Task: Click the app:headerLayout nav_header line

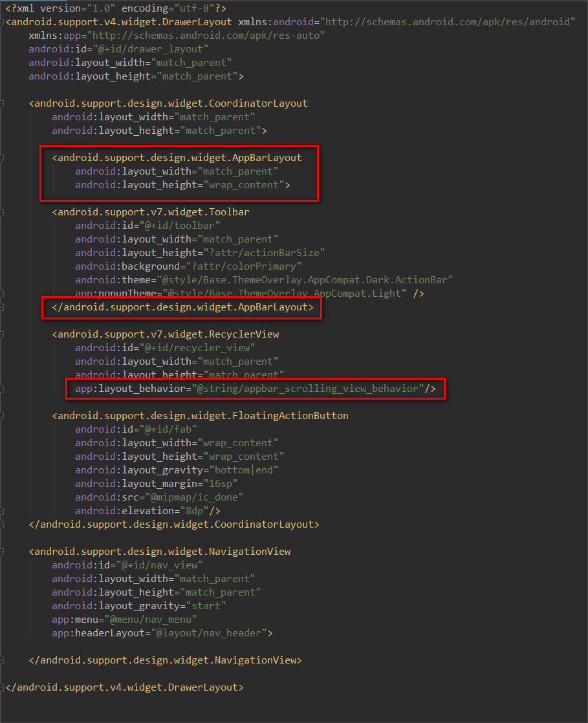Action: pos(162,633)
